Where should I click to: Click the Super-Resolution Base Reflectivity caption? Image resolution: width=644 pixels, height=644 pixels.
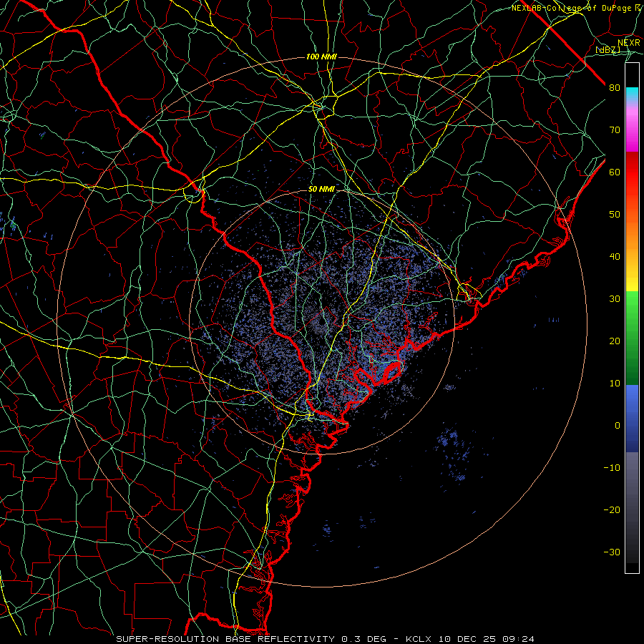pos(225,639)
